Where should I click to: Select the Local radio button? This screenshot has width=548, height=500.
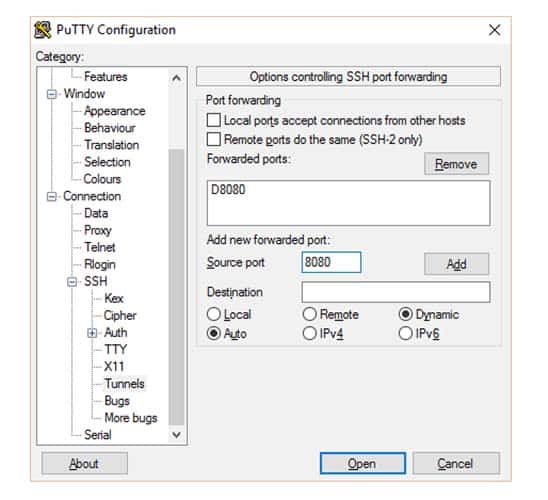(x=214, y=314)
